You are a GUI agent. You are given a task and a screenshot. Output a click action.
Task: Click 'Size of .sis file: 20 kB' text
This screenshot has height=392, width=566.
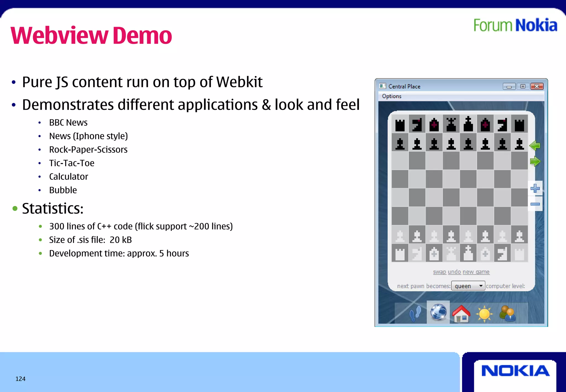click(90, 240)
